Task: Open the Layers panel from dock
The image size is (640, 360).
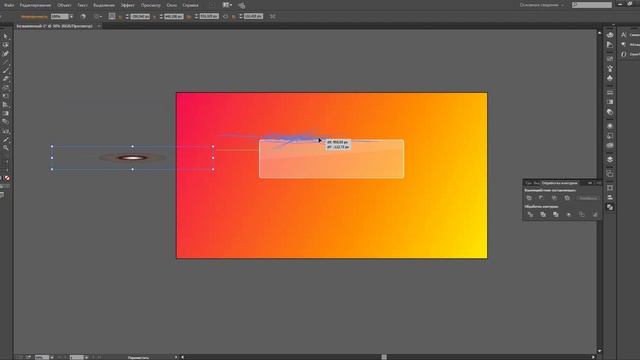Action: pos(610,160)
